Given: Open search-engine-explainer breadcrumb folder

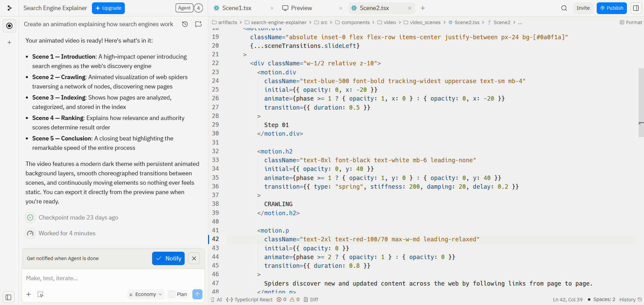Looking at the screenshot, I should tap(276, 22).
